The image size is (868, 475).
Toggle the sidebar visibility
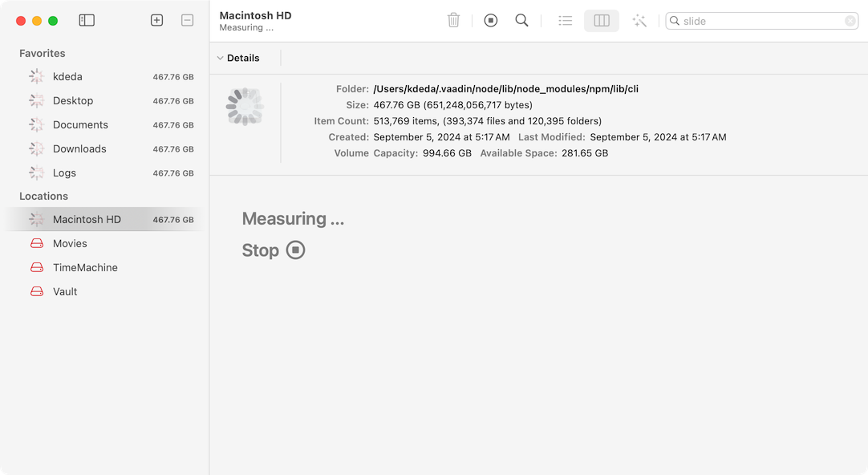click(86, 20)
